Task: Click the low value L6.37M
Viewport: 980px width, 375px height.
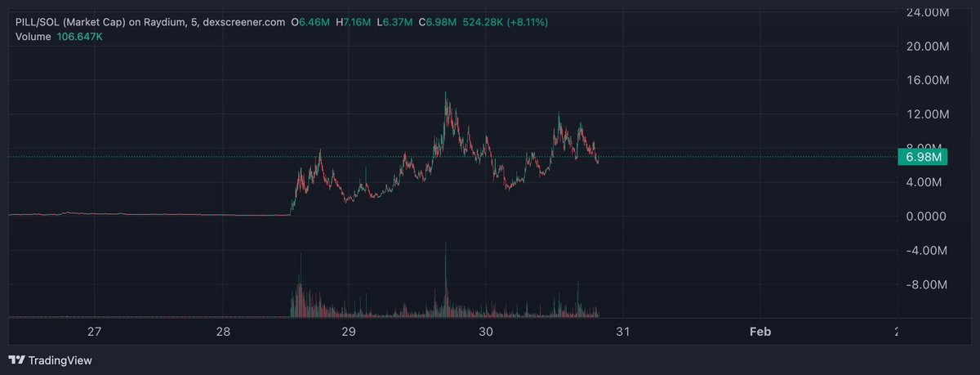Action: tap(395, 23)
